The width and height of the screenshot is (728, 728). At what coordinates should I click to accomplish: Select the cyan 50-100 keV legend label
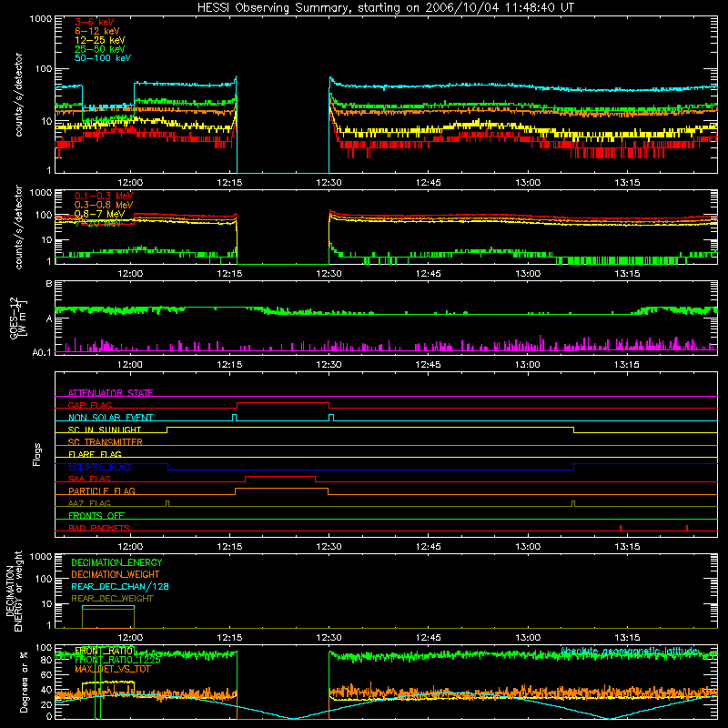coord(103,58)
